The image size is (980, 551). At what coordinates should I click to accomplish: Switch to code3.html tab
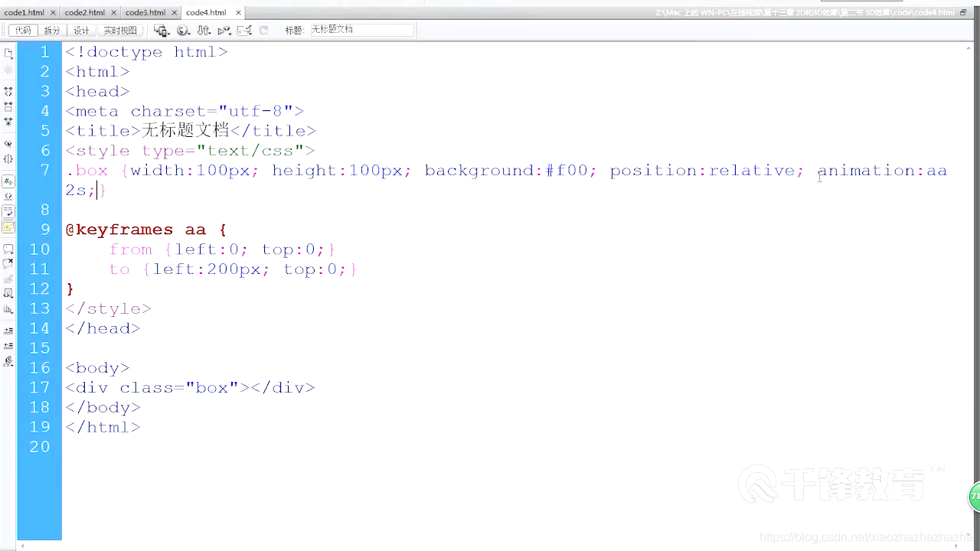[x=145, y=12]
